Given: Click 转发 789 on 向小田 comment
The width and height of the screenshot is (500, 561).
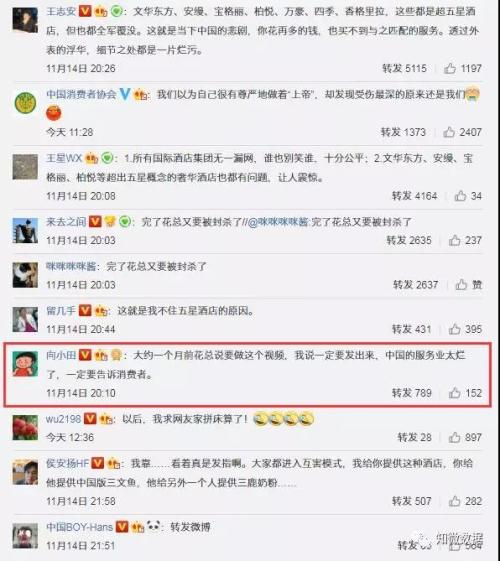Looking at the screenshot, I should coord(412,393).
